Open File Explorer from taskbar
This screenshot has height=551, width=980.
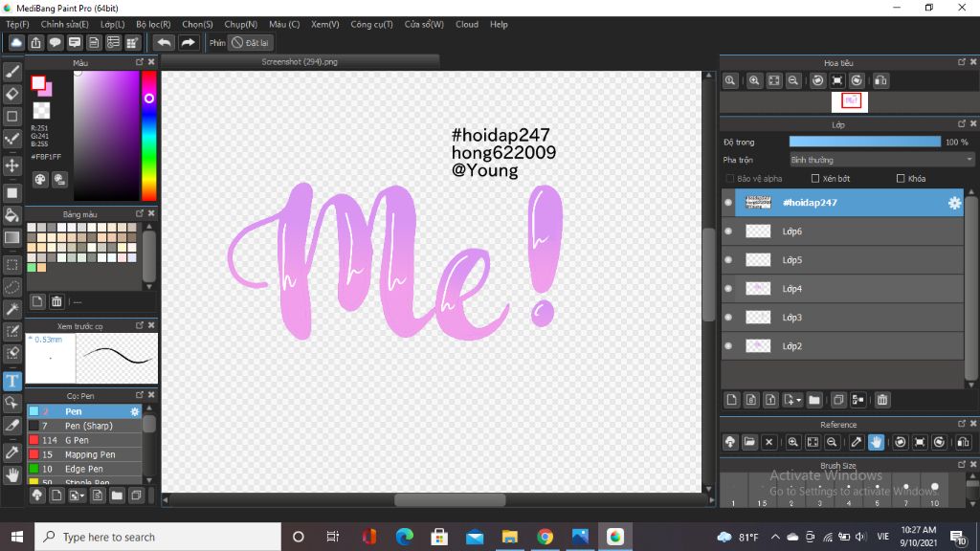[x=510, y=537]
